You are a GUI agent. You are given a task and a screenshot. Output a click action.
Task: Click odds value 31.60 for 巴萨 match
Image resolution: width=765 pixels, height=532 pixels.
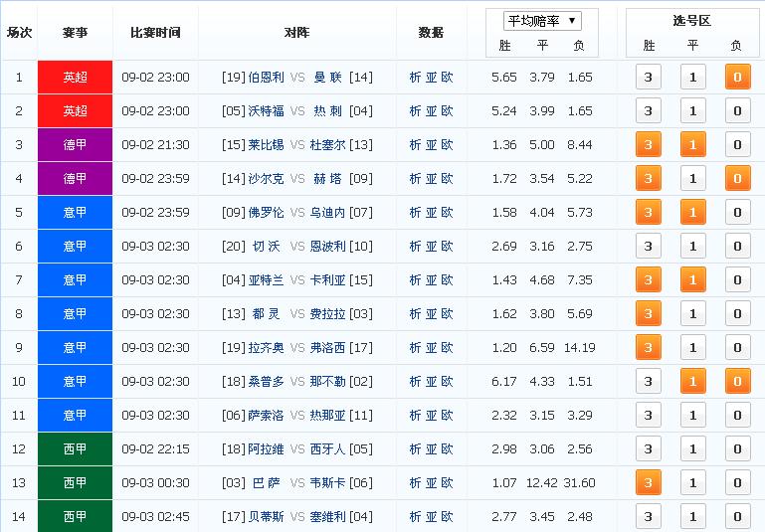pyautogui.click(x=580, y=482)
